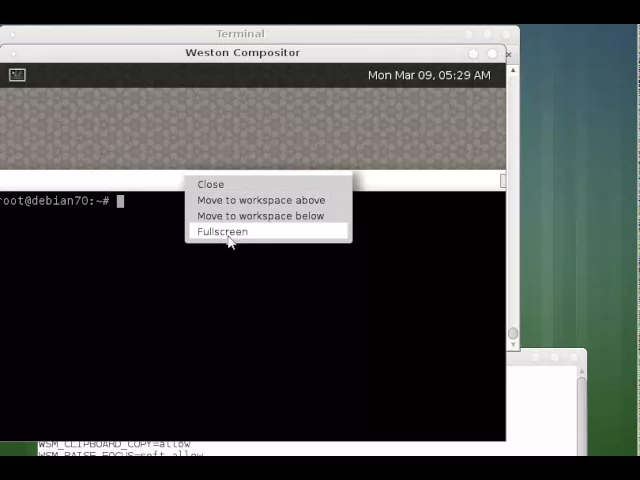Viewport: 640px width, 480px height.
Task: Click the WSM_CLIPBOARD_COPY=allow text line
Action: [114, 444]
